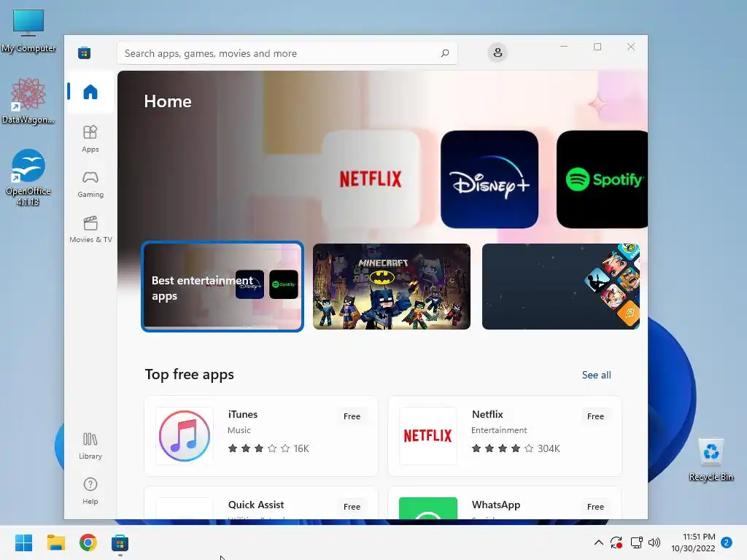Click See all for Top free apps
This screenshot has height=560, width=747.
[597, 376]
